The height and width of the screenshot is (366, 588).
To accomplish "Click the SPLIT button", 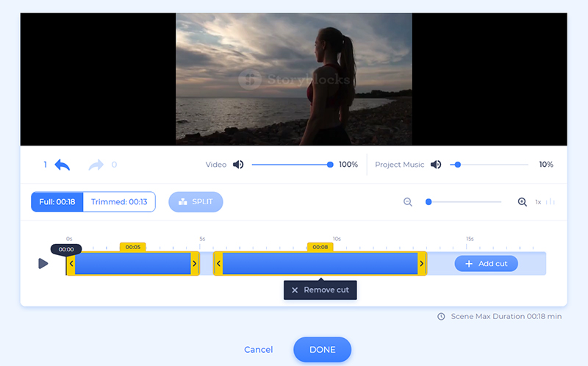I will (196, 202).
